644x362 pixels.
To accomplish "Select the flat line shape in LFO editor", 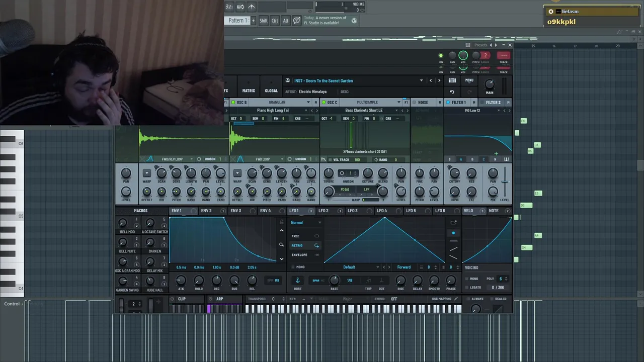I will [453, 241].
